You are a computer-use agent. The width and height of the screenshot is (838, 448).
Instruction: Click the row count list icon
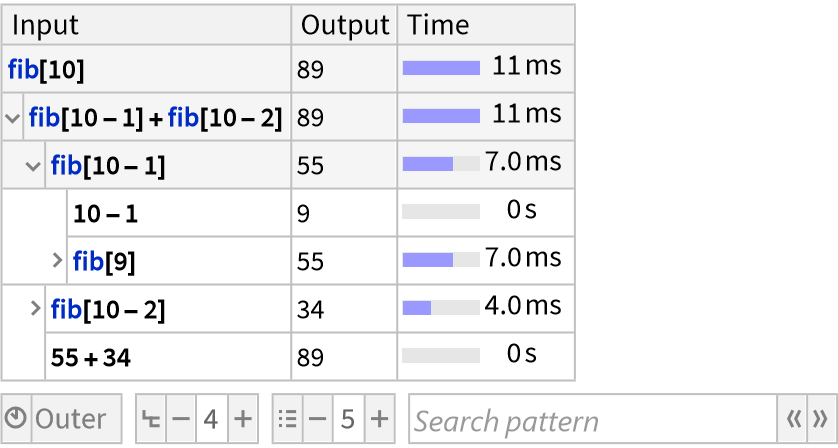click(x=287, y=420)
